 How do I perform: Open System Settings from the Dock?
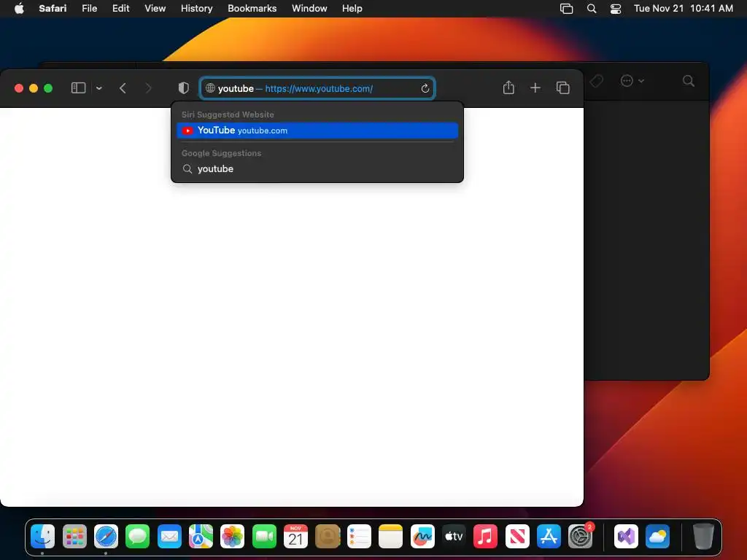click(580, 537)
